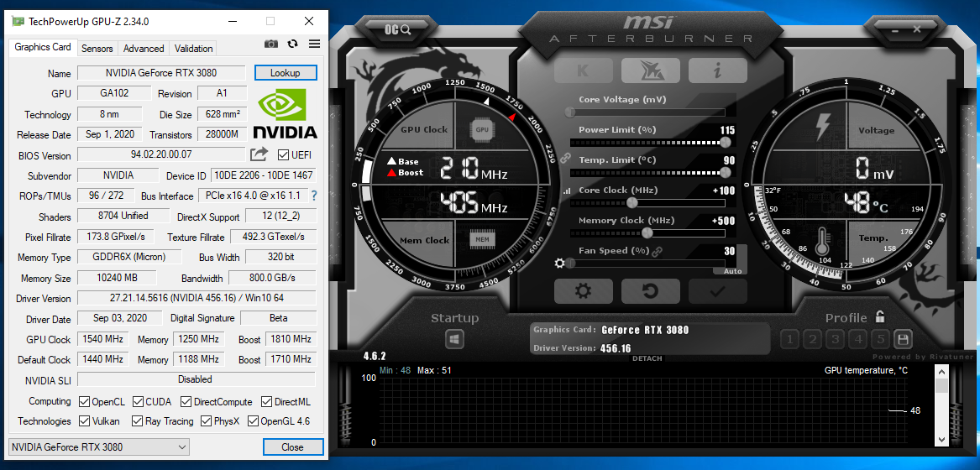The height and width of the screenshot is (470, 980).
Task: Toggle the OpenGL 4.6 checkbox
Action: pos(253,420)
